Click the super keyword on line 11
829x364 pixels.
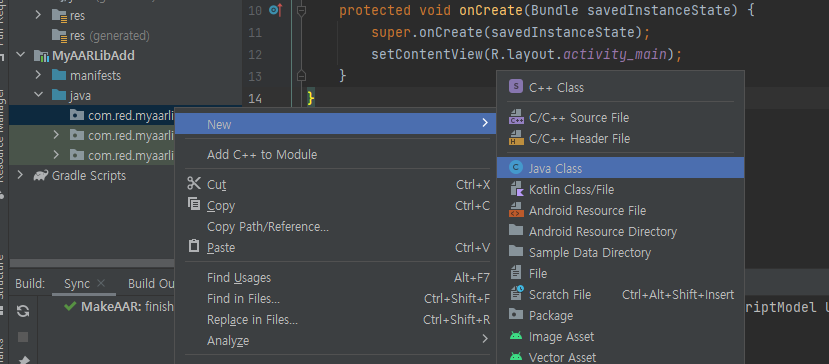coord(391,32)
